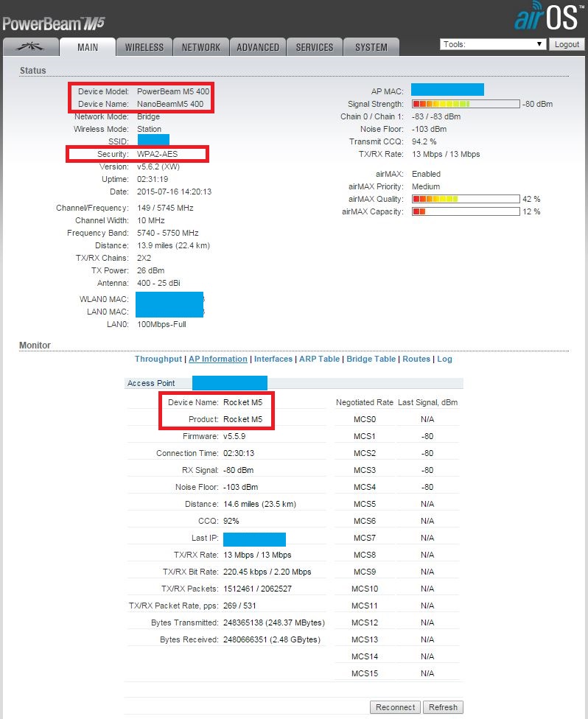Viewport: 588px width, 719px height.
Task: Click the Logout button
Action: [567, 44]
